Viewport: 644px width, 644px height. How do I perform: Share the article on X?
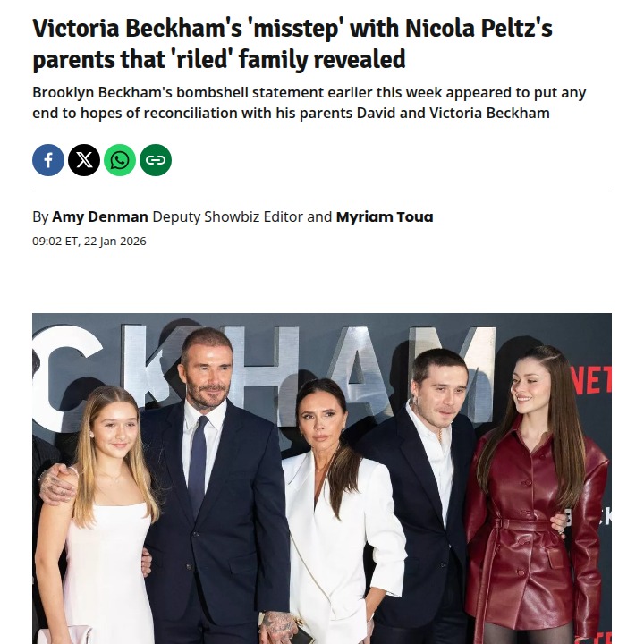pyautogui.click(x=84, y=160)
